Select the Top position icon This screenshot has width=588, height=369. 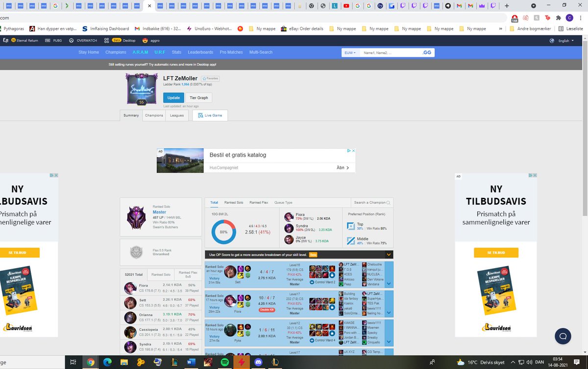pos(351,226)
